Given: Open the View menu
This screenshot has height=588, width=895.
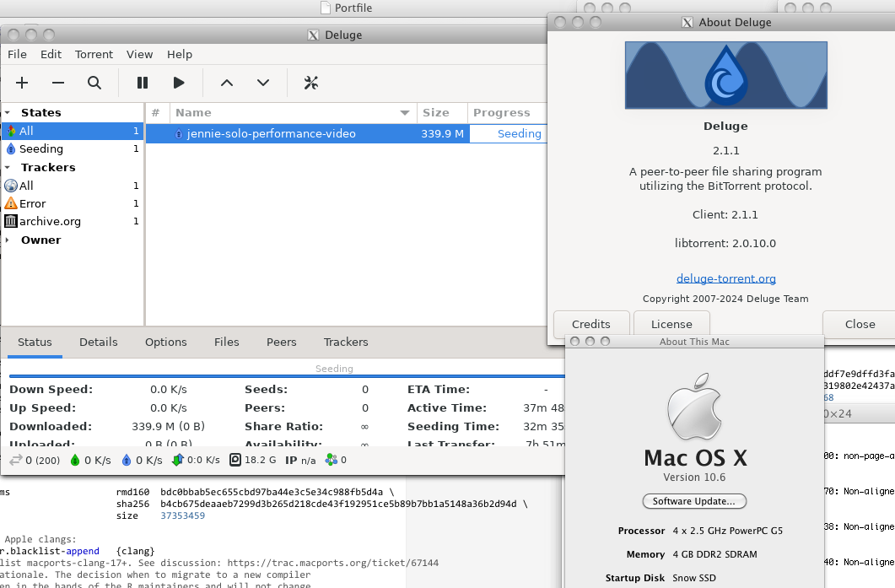Looking at the screenshot, I should 139,54.
